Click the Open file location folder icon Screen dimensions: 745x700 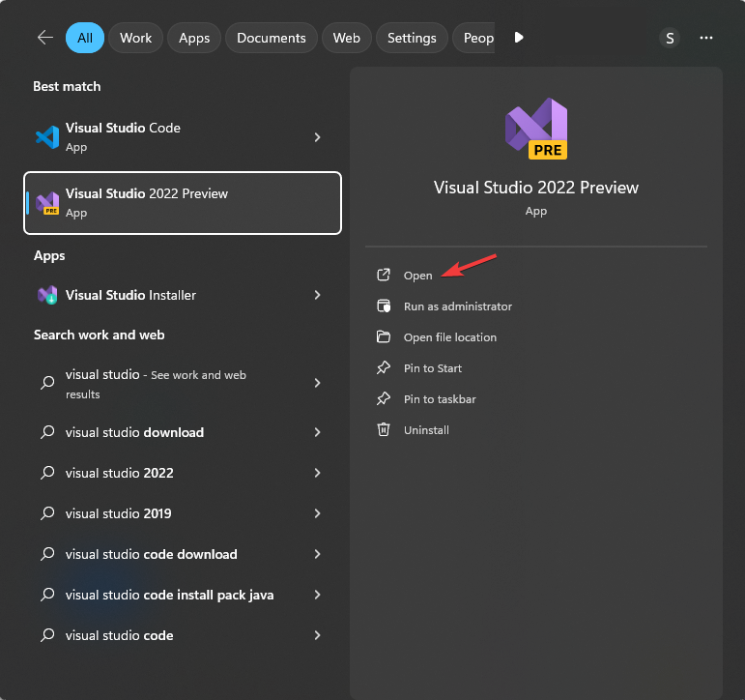[x=384, y=336]
